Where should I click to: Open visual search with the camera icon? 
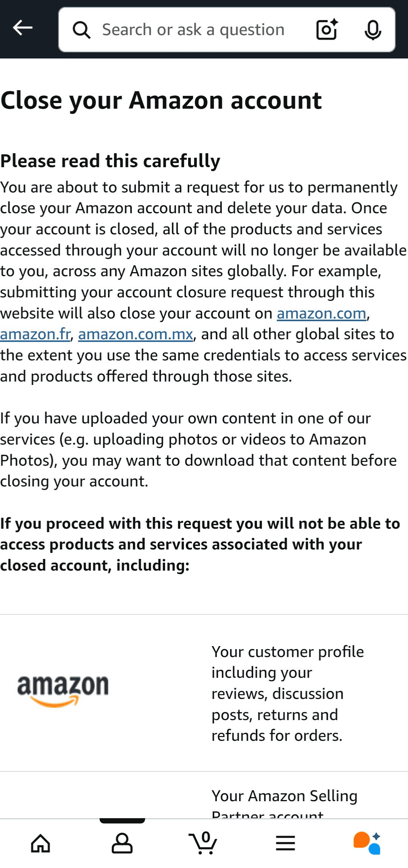click(326, 30)
